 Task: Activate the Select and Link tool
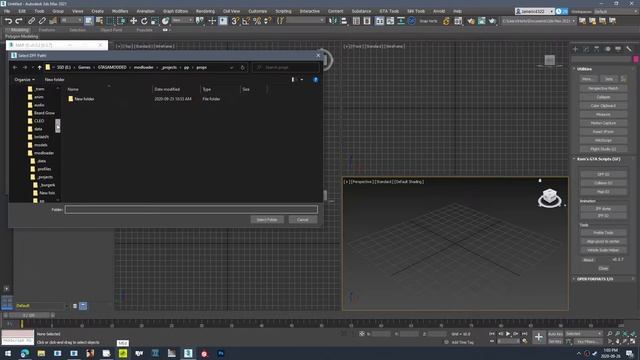[31, 21]
